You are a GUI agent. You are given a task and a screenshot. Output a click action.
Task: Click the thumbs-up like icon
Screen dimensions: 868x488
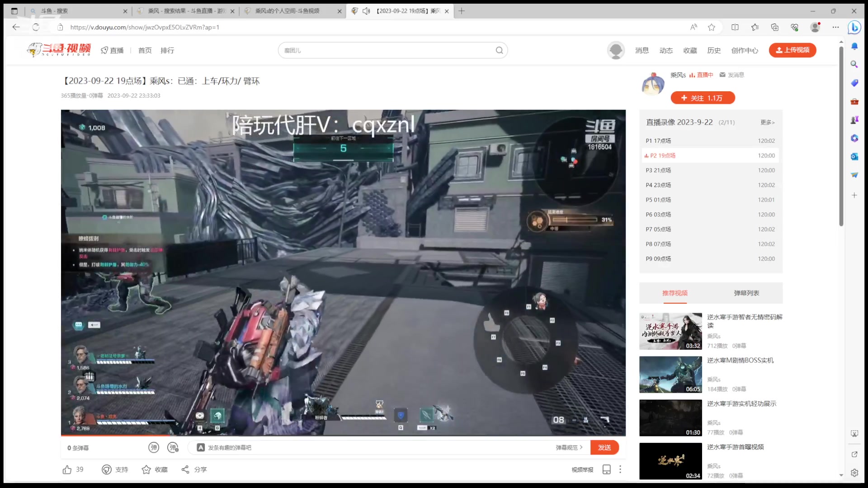tap(67, 469)
